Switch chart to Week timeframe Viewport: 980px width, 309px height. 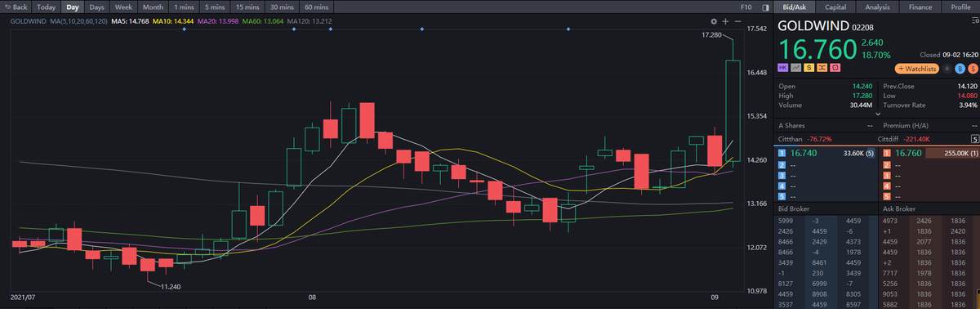[123, 7]
